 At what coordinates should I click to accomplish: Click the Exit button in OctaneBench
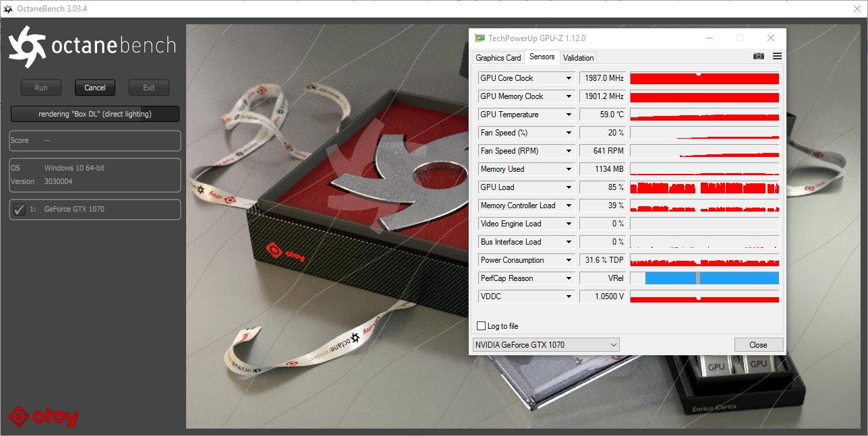click(x=149, y=88)
